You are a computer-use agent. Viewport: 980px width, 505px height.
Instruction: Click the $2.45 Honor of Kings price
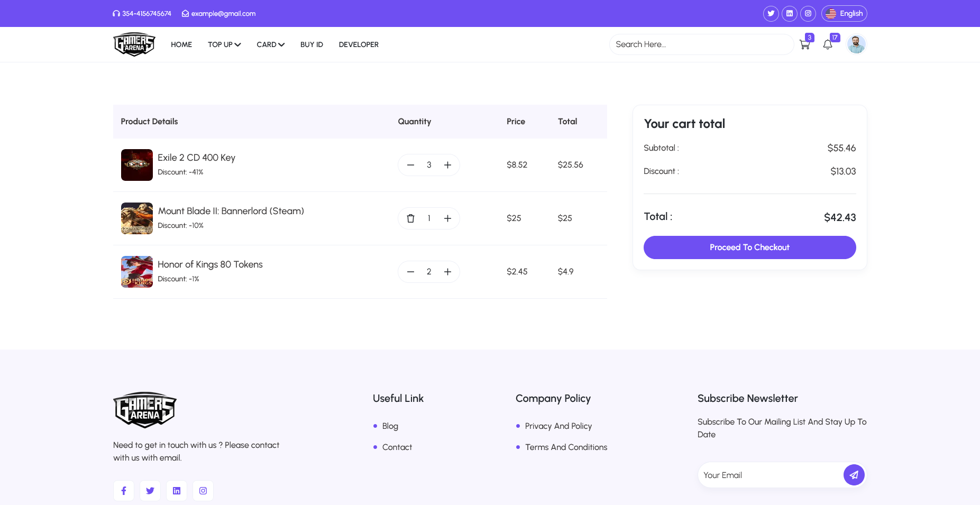tap(517, 272)
